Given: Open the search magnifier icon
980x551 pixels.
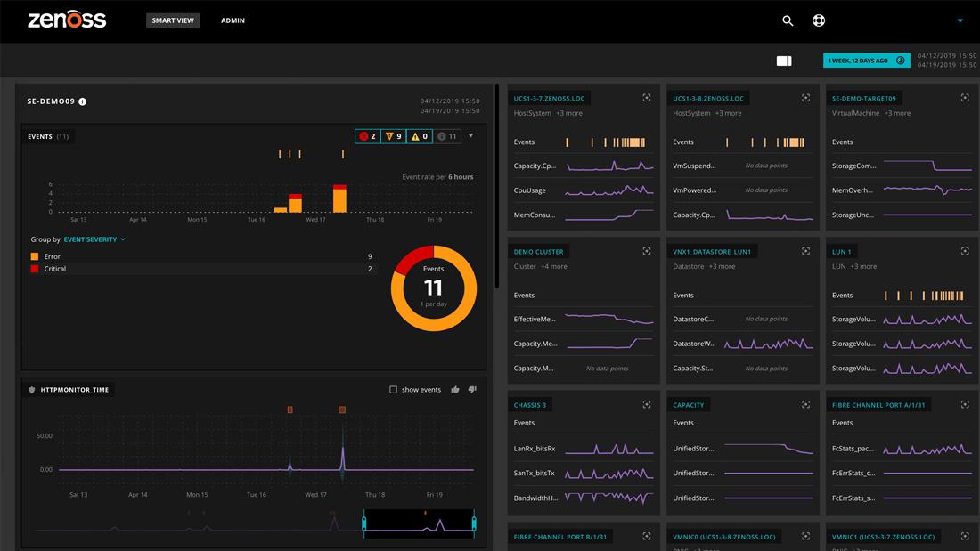Looking at the screenshot, I should click(788, 20).
